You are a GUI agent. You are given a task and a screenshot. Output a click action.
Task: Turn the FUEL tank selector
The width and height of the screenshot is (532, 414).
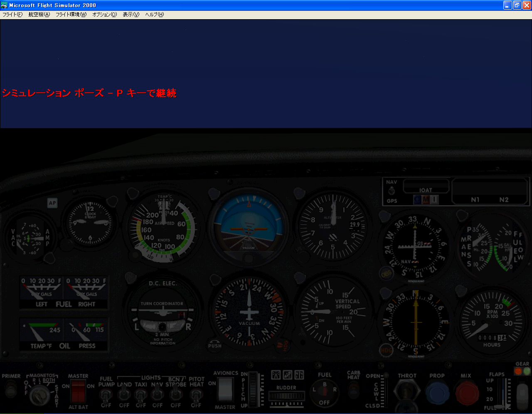325,392
